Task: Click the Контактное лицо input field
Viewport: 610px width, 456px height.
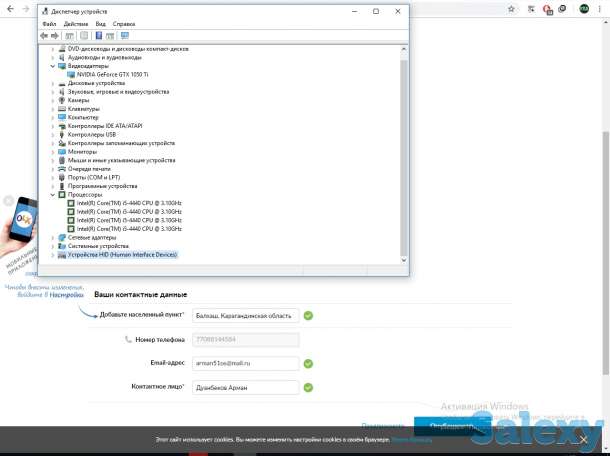Action: click(x=246, y=386)
